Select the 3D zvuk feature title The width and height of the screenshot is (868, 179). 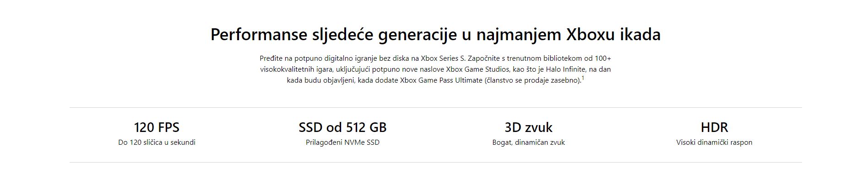[528, 127]
